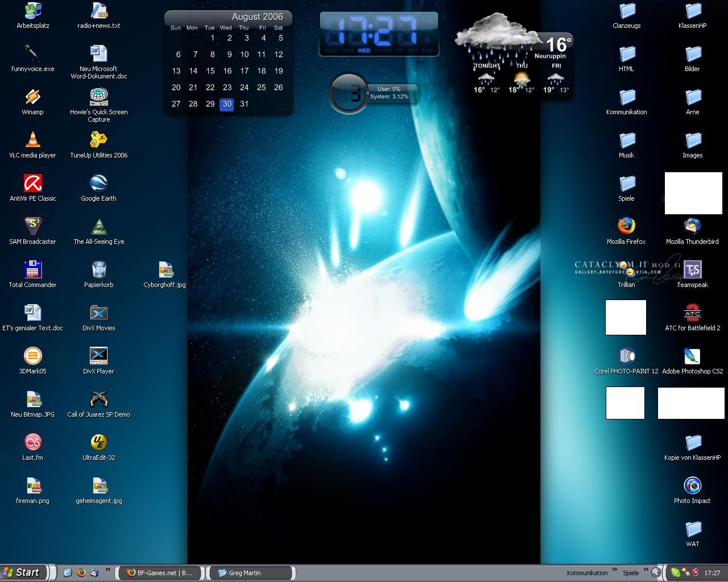Launch Winamp from the desktop

point(32,102)
